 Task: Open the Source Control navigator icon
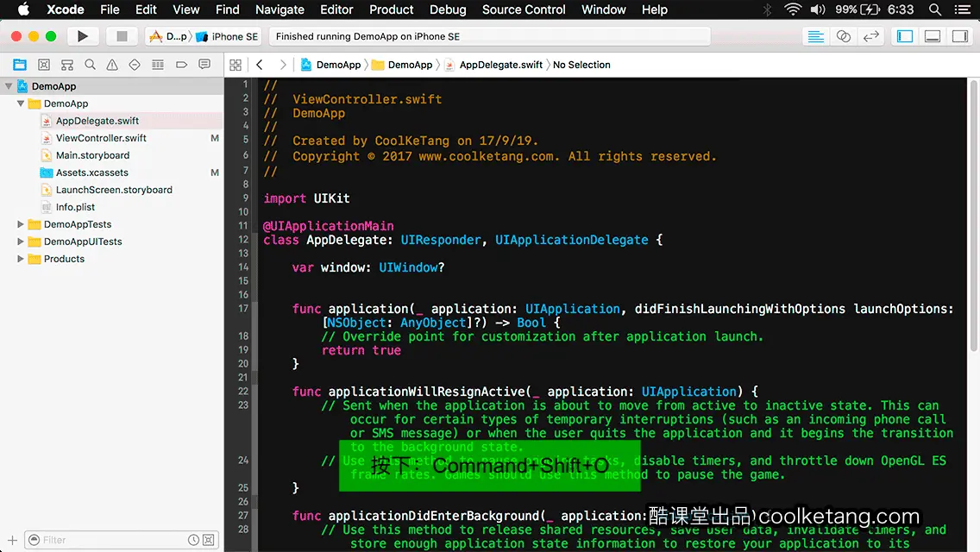click(44, 65)
